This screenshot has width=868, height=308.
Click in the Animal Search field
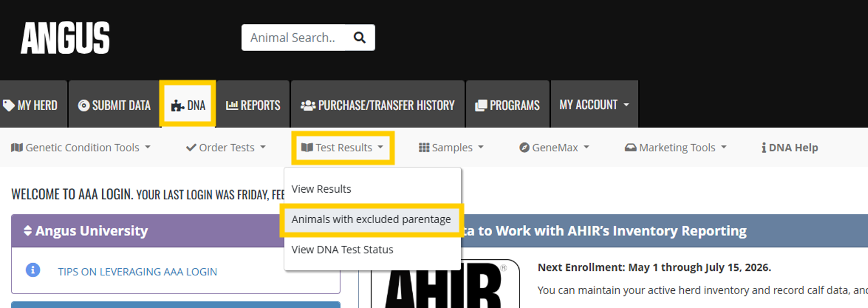tap(293, 38)
